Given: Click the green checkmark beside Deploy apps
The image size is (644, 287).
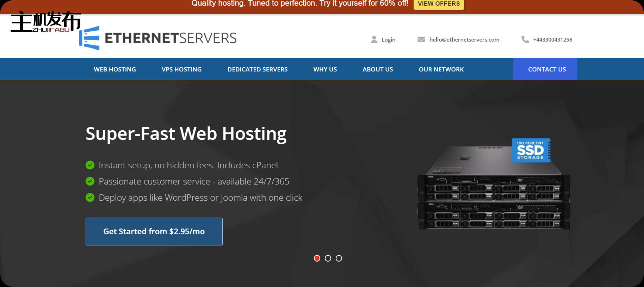Looking at the screenshot, I should pos(90,197).
